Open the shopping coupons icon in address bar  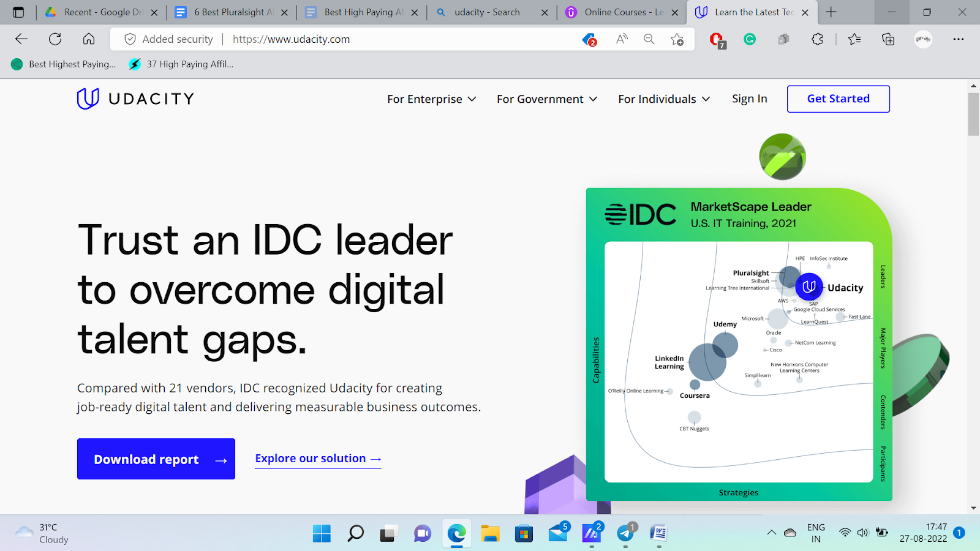point(589,40)
